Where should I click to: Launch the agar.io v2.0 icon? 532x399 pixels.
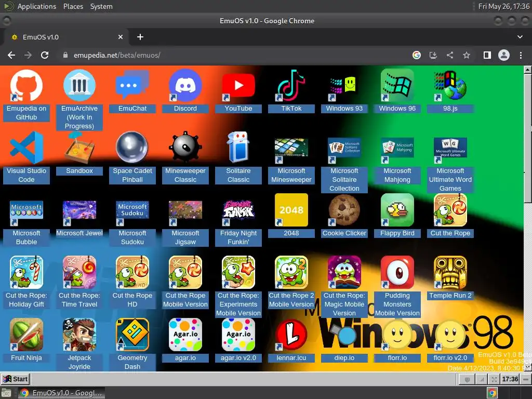238,335
